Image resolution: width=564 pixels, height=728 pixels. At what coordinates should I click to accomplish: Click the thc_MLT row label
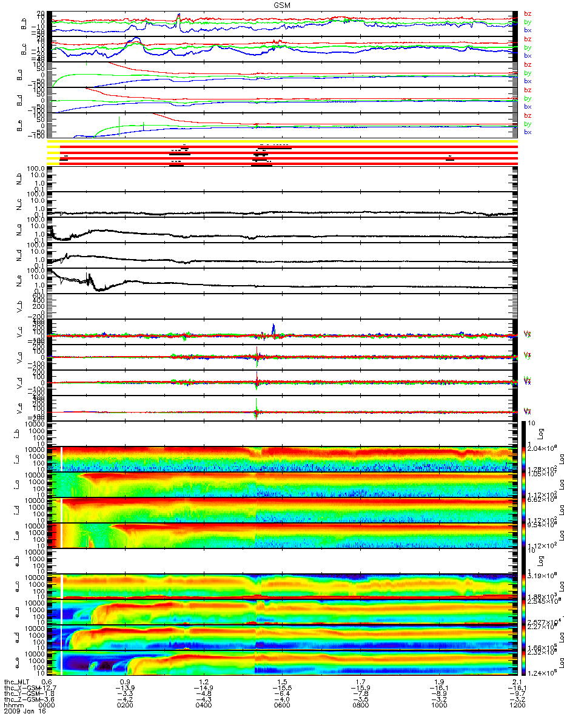click(x=16, y=682)
